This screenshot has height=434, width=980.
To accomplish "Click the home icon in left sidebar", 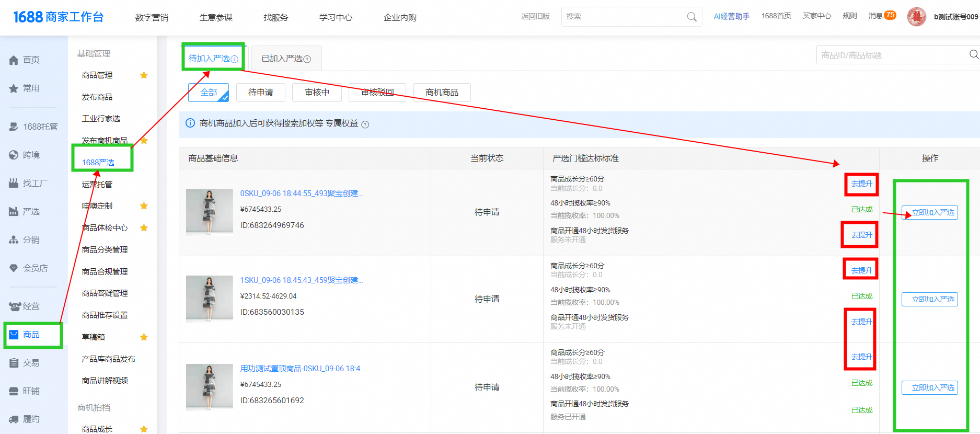I will (14, 60).
